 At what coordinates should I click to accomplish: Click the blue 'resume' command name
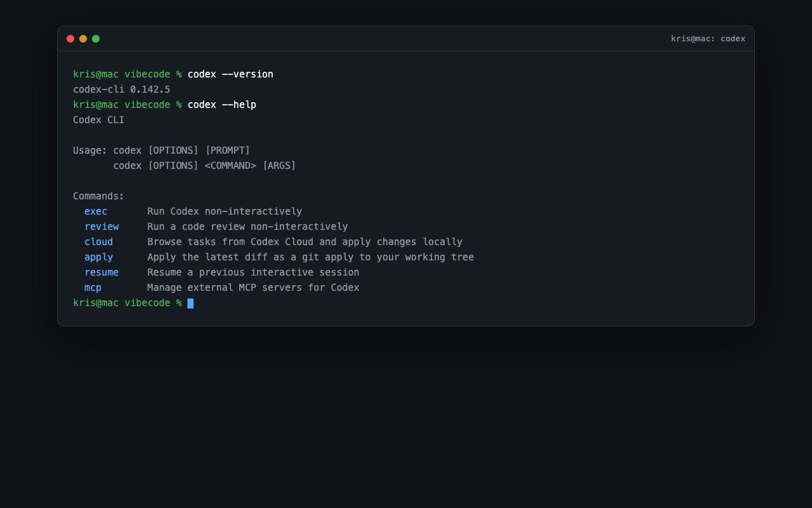point(101,272)
